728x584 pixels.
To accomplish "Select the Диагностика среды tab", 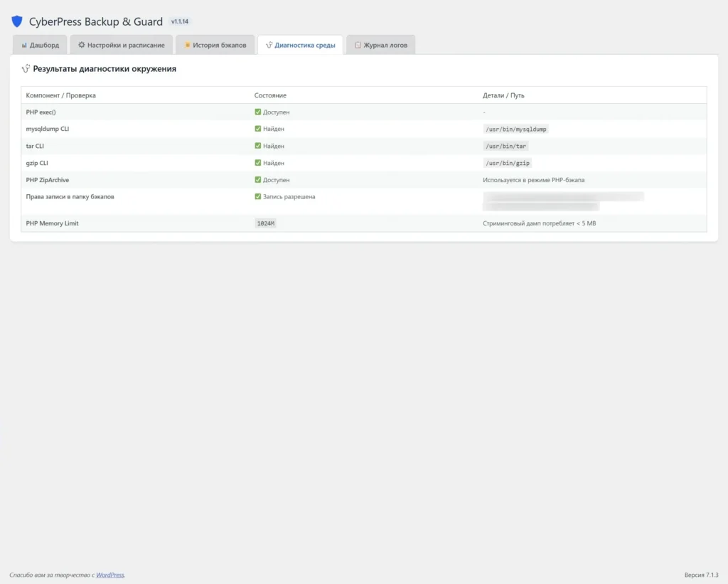I will (x=301, y=45).
